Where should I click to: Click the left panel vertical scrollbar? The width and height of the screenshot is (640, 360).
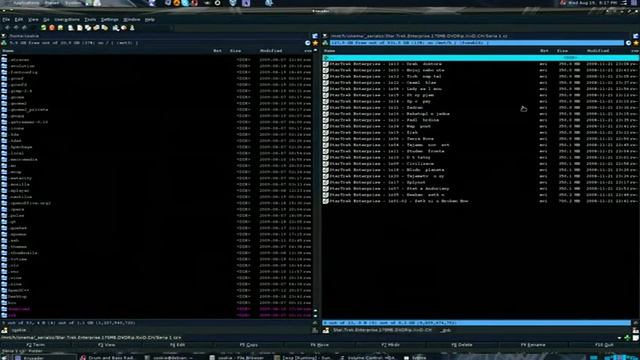tap(316, 182)
